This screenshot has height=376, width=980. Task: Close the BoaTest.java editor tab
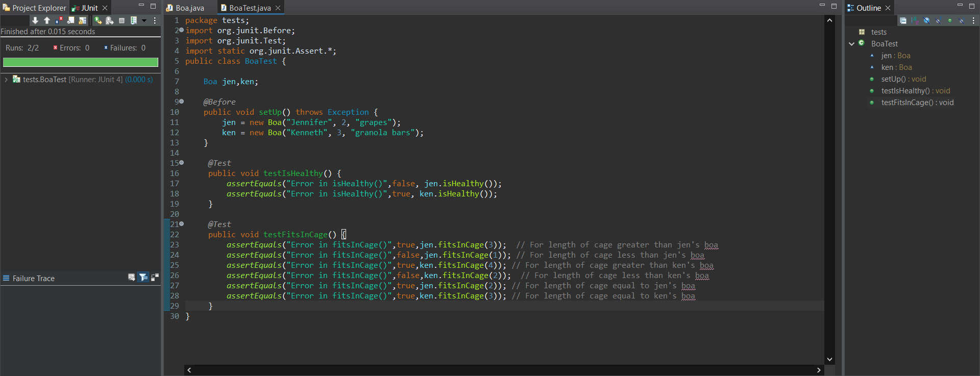coord(278,8)
